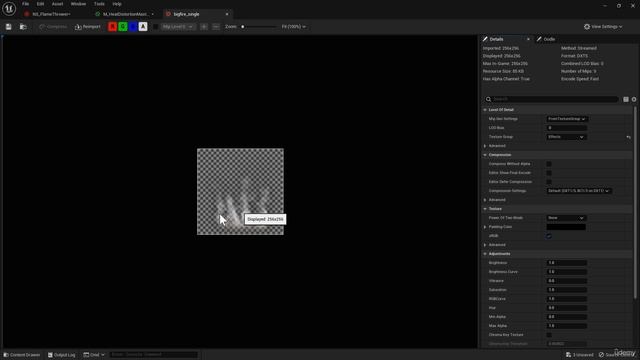Save the texture asset with the floppy icon
The image size is (640, 360).
tap(9, 27)
